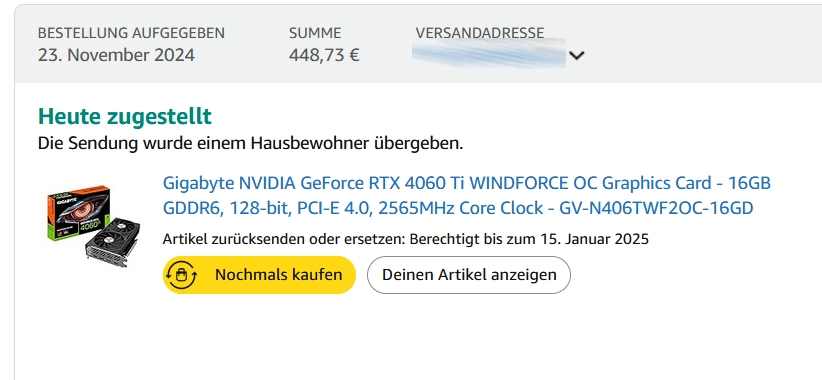Click the order date 23. November 2024
This screenshot has height=380, width=822.
coord(116,55)
